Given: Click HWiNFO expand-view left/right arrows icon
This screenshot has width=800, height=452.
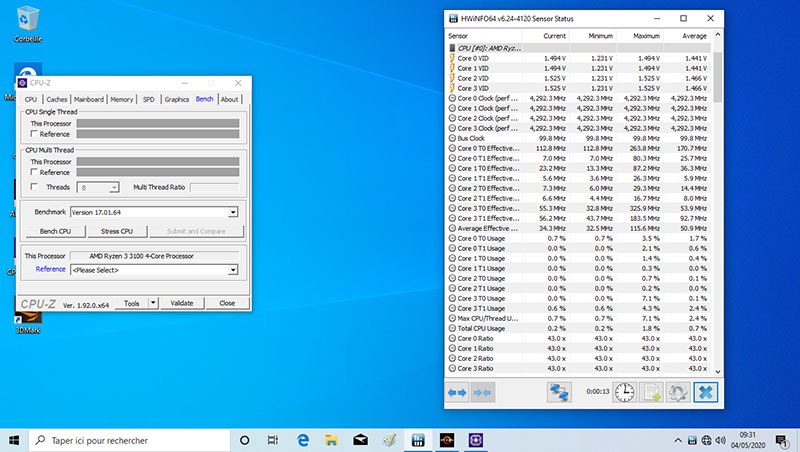Looking at the screenshot, I should point(457,392).
